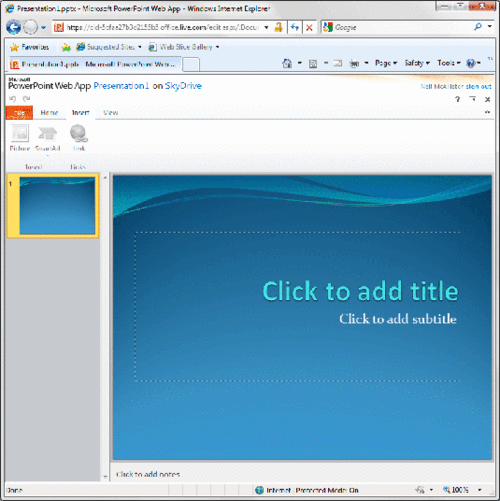Click the security lock icon in address bar
Viewport: 500px width, 501px height.
coord(278,27)
